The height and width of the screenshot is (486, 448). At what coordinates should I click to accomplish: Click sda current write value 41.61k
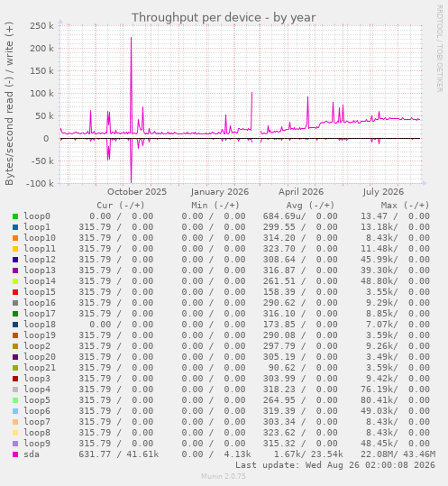click(x=142, y=454)
